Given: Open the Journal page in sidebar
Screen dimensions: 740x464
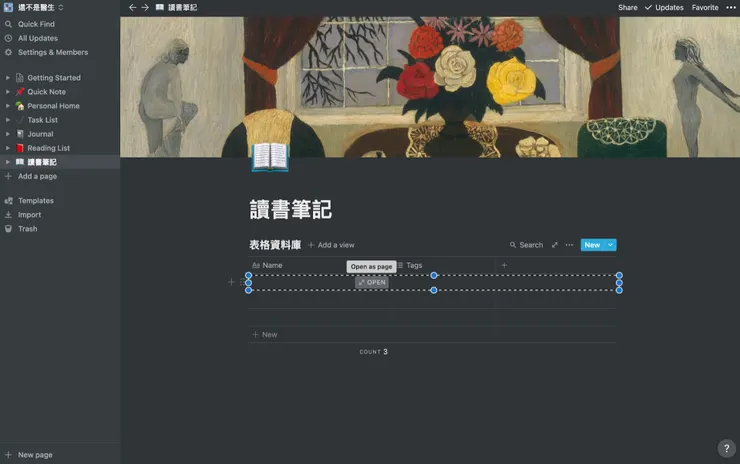Looking at the screenshot, I should [x=40, y=134].
